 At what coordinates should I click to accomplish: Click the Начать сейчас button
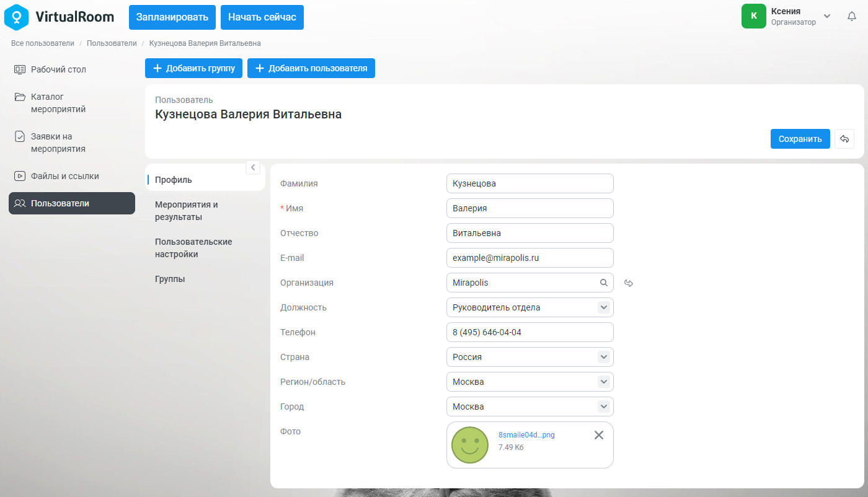pos(262,17)
